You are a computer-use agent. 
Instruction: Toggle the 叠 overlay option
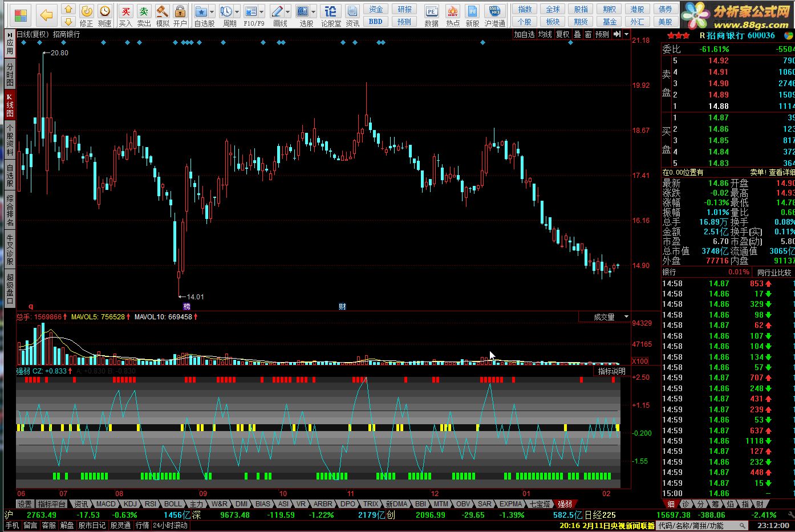(577, 34)
